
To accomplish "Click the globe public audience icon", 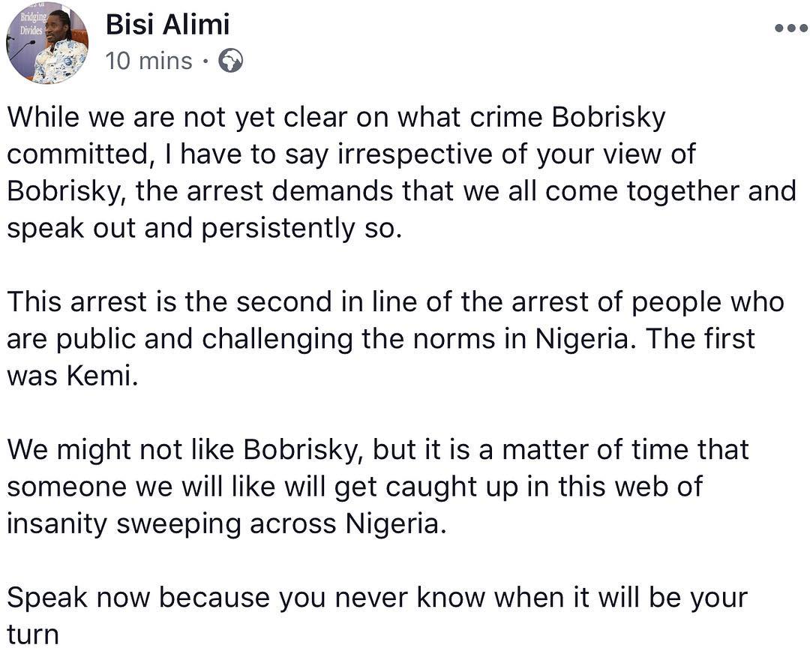I will pyautogui.click(x=230, y=61).
